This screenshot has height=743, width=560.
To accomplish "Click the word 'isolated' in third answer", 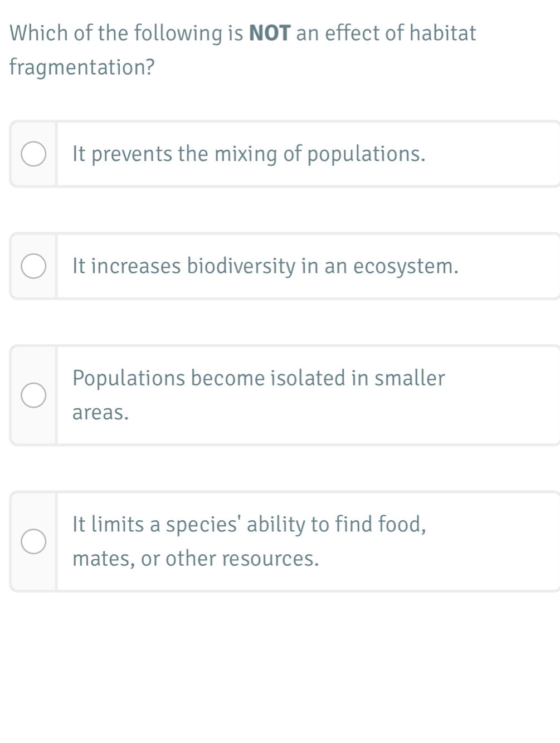I will pos(308,378).
